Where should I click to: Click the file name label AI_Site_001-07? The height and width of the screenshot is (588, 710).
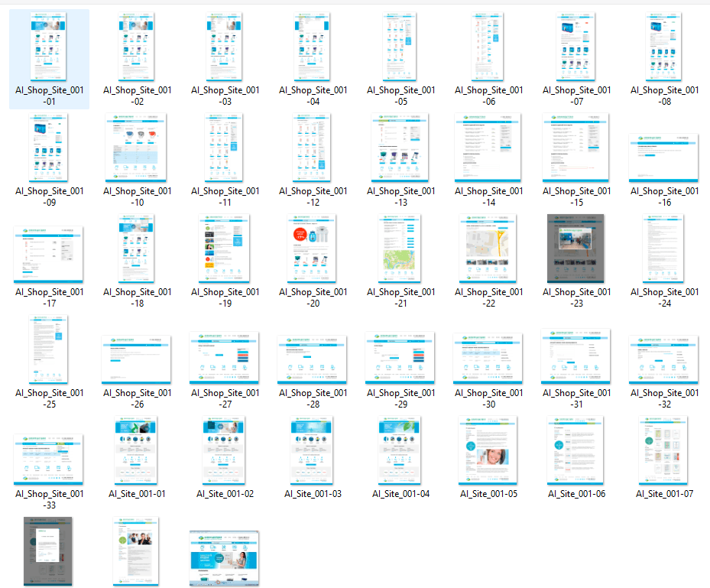(664, 494)
